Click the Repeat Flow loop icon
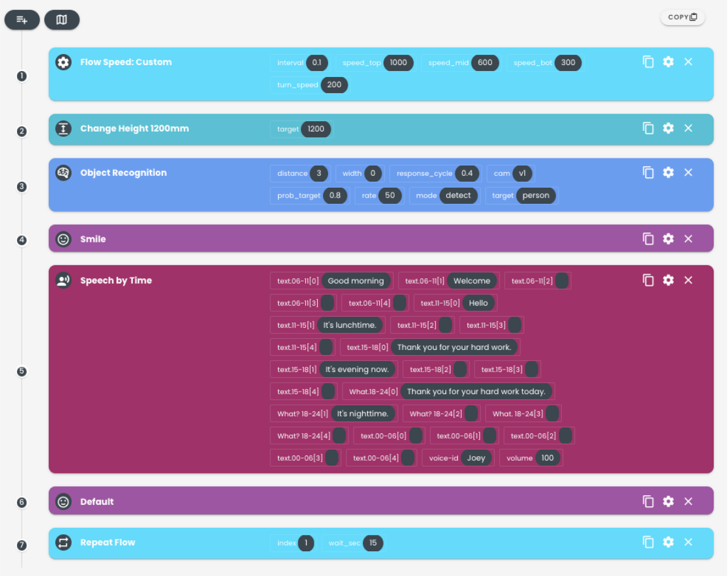The width and height of the screenshot is (728, 576). point(64,543)
